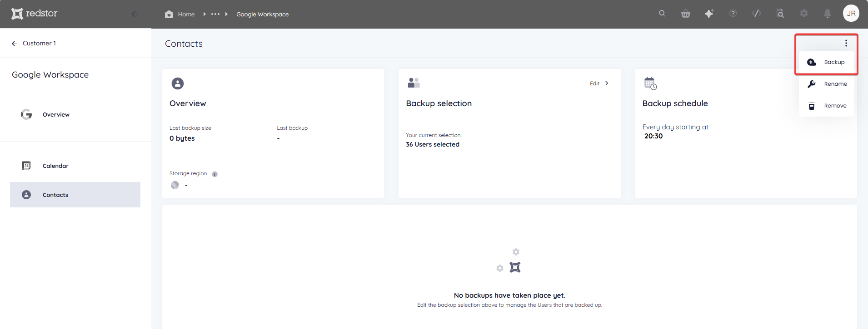Click the Calendar icon in sidebar
Screen dimensions: 868x329
(26, 166)
